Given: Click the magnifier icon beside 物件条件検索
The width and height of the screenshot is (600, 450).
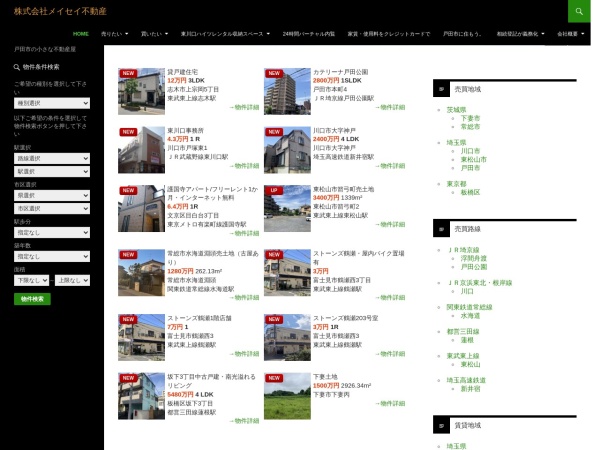Looking at the screenshot, I should coord(16,67).
